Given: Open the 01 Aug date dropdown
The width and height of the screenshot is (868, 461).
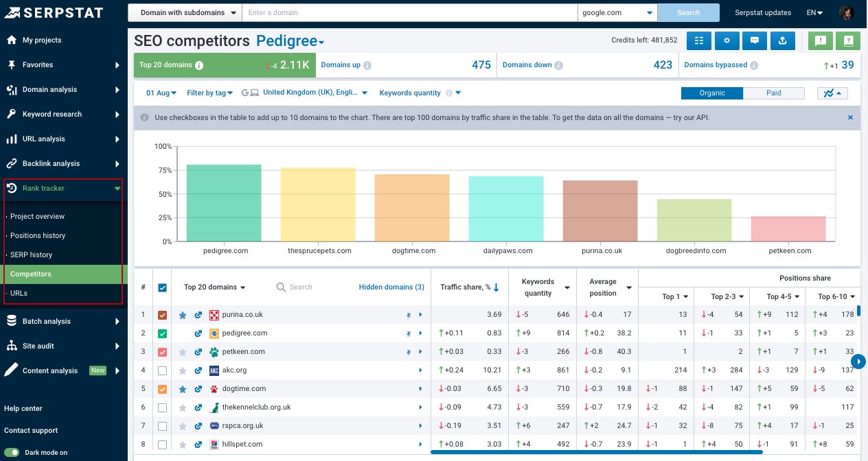Looking at the screenshot, I should pos(161,93).
